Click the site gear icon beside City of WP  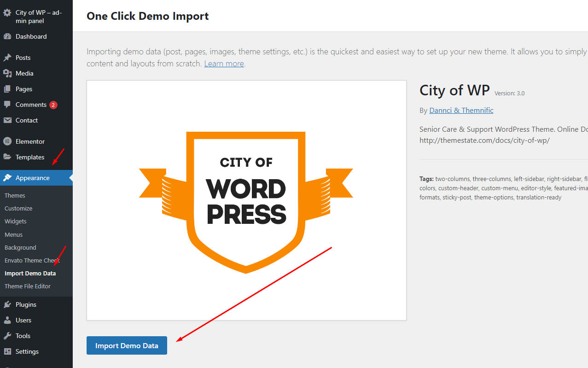point(7,13)
